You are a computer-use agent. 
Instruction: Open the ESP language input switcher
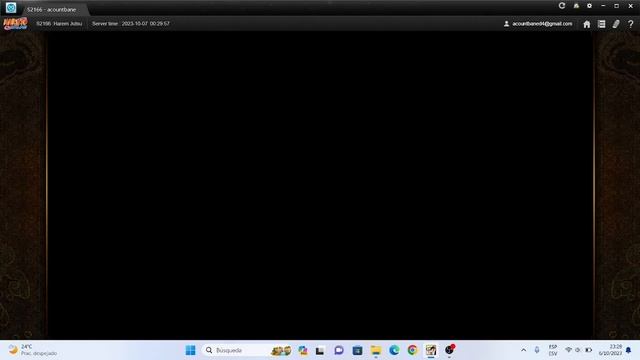coord(553,350)
